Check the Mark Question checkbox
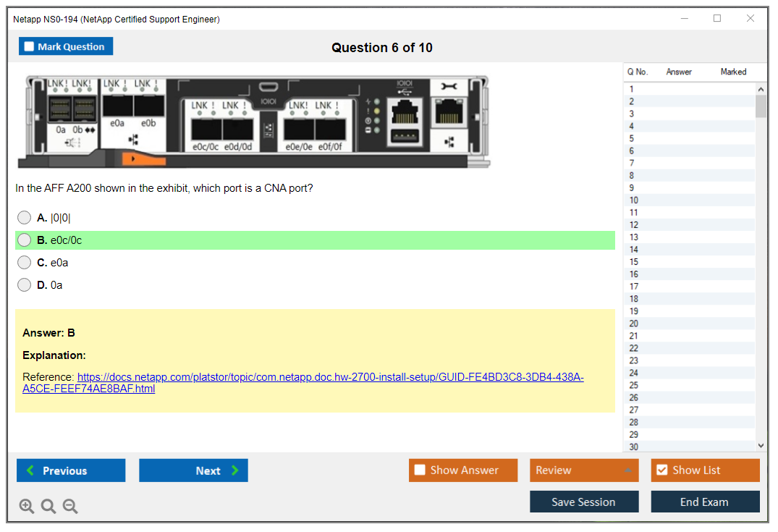 30,46
